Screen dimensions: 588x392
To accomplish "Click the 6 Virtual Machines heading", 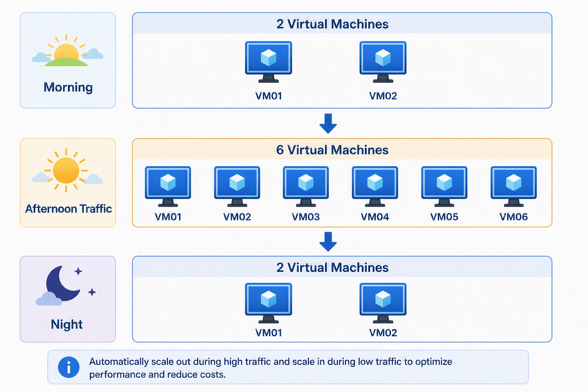I will click(332, 150).
